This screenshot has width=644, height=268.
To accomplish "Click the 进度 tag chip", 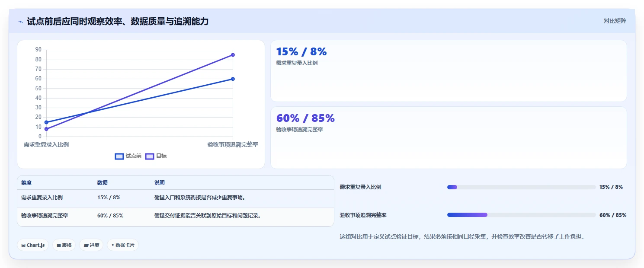I will (91, 245).
